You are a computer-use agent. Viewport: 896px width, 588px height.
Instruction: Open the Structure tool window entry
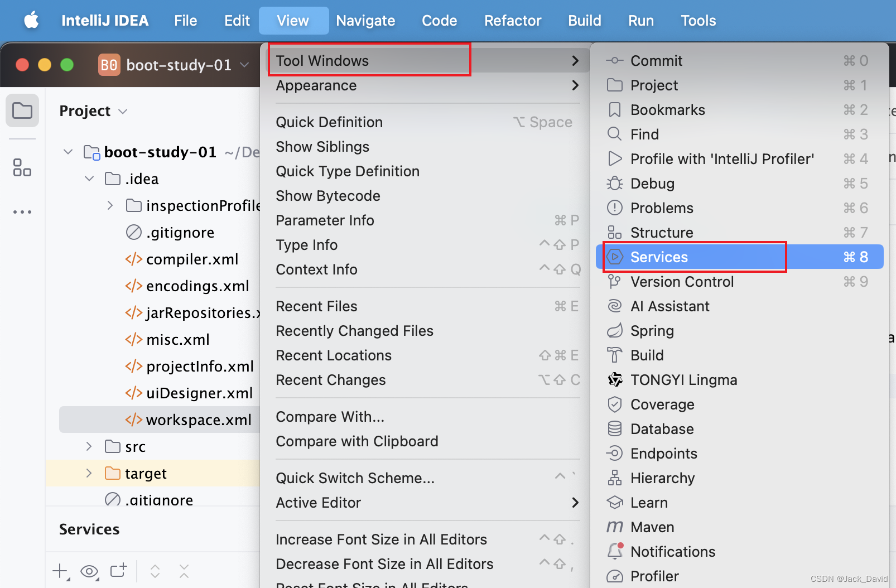[740, 233]
